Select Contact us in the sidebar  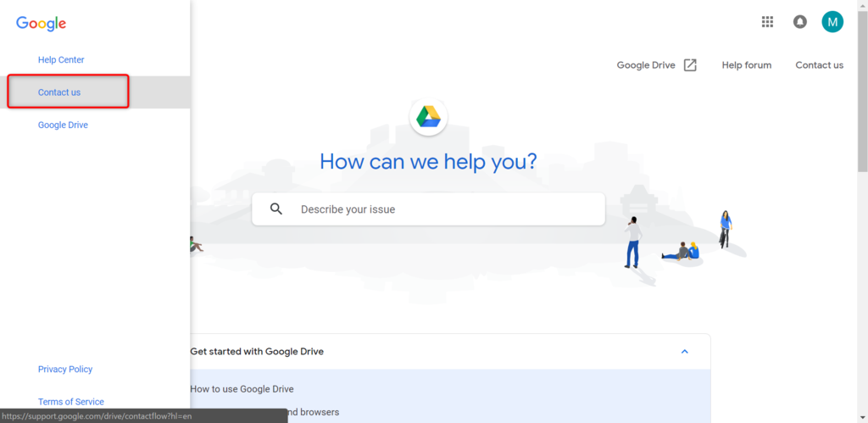(59, 92)
